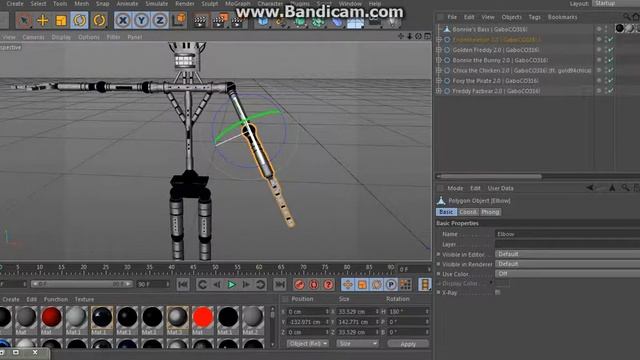Activate the Scale tool icon
Image resolution: width=640 pixels, height=360 pixels.
[61, 20]
